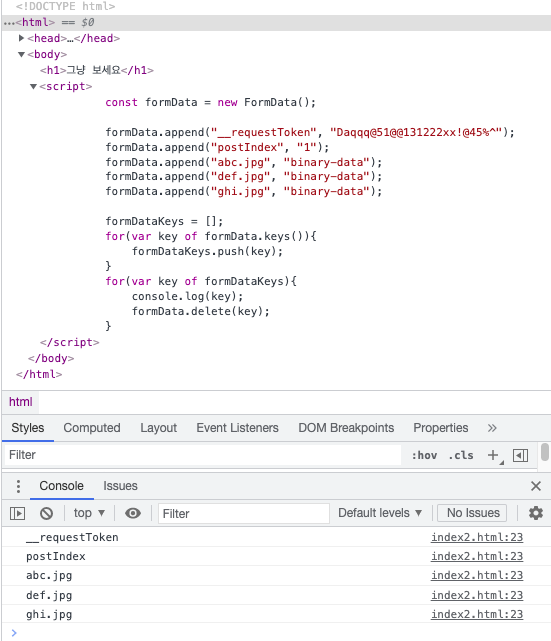Toggle the console sidebar panel icon
This screenshot has height=641, width=551.
[17, 513]
